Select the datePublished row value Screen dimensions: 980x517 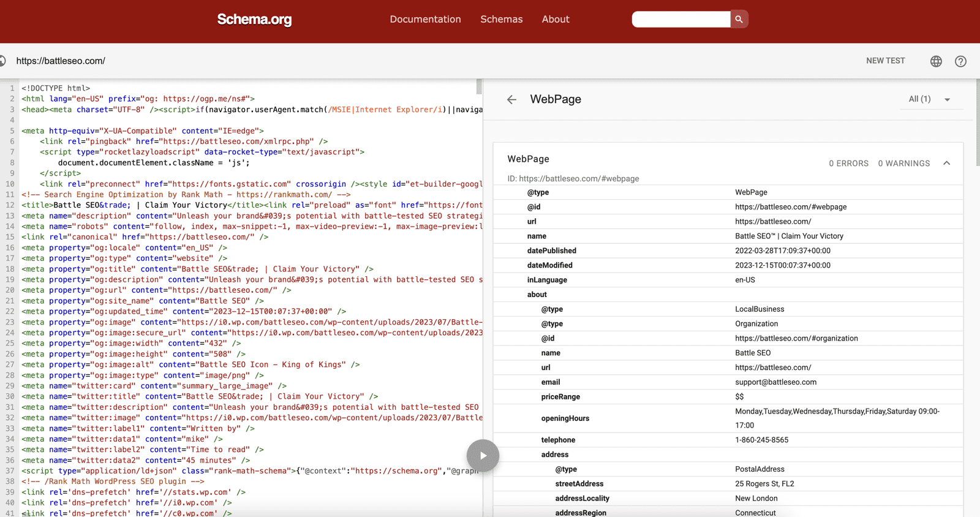pos(783,251)
